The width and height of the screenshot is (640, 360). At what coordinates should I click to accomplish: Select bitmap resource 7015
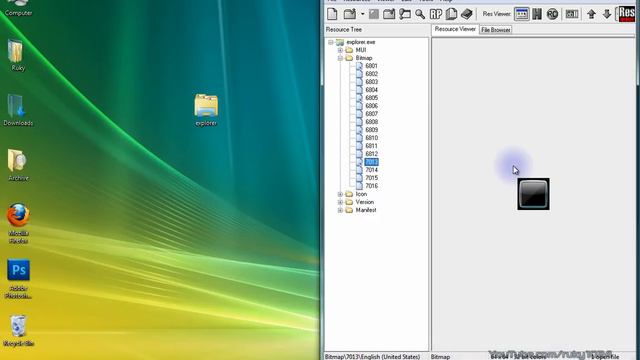(x=371, y=178)
